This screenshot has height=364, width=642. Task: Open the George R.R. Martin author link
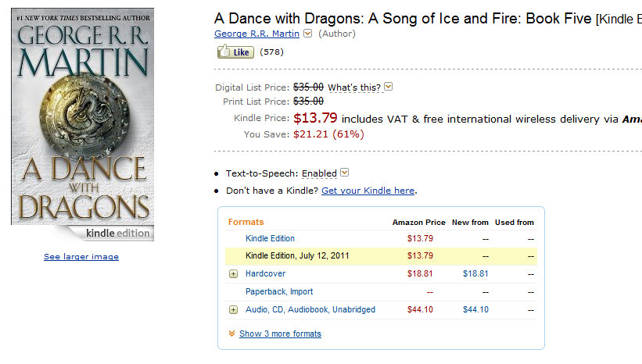pyautogui.click(x=256, y=34)
